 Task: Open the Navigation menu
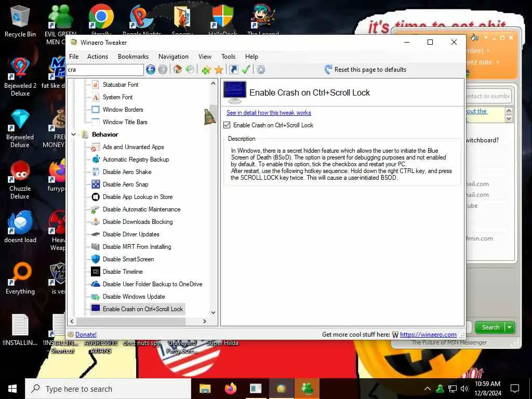click(174, 57)
